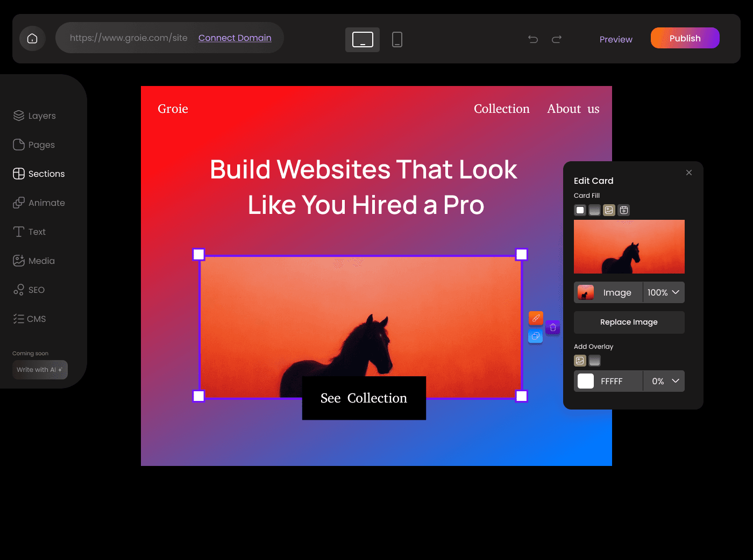The height and width of the screenshot is (560, 753).
Task: Click the white FFFFF overlay color swatch
Action: (586, 381)
